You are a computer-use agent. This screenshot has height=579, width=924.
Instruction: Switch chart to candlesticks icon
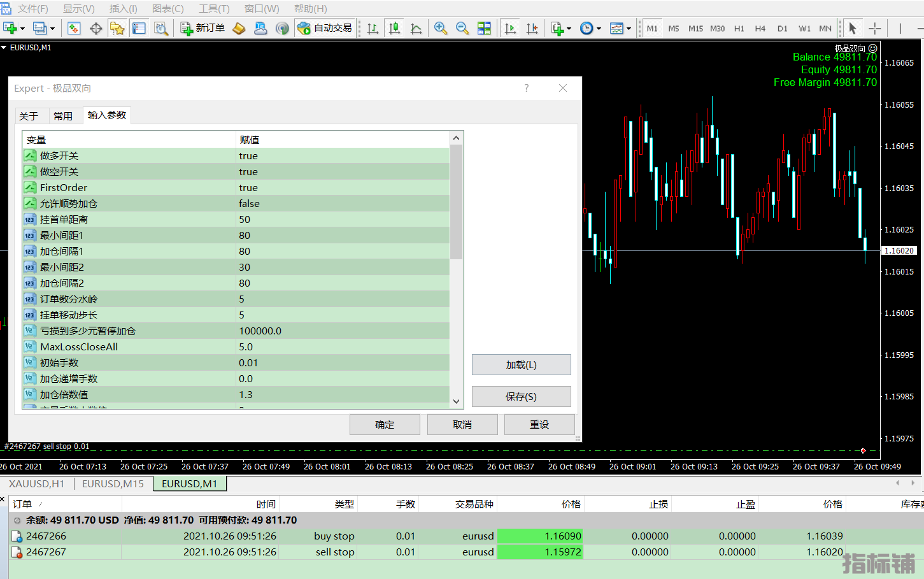(394, 28)
